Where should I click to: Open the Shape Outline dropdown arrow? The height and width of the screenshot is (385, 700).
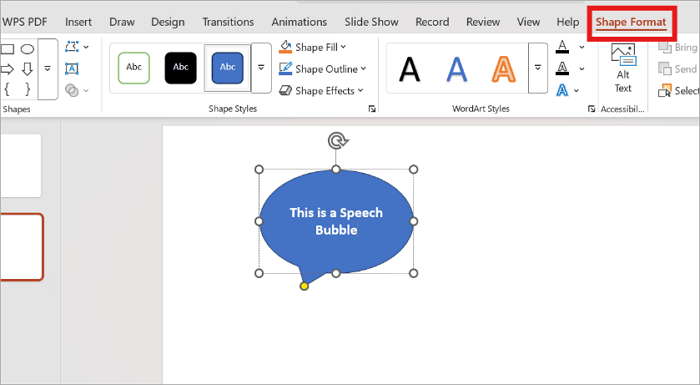pos(363,69)
